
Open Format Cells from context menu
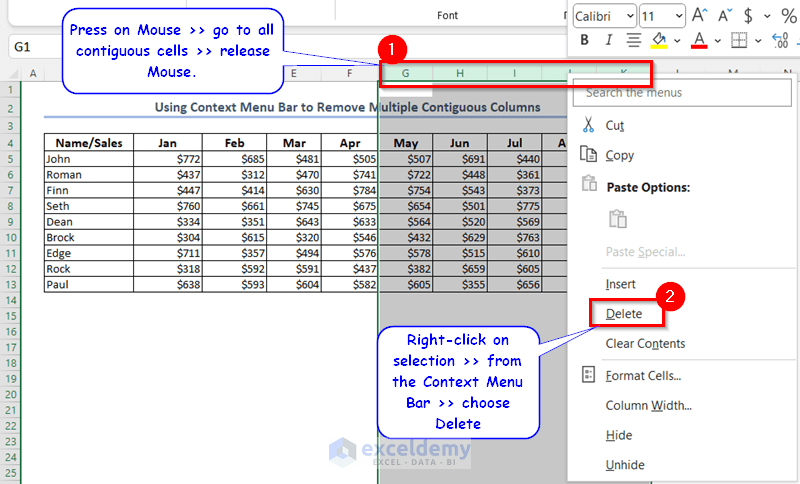pyautogui.click(x=643, y=376)
